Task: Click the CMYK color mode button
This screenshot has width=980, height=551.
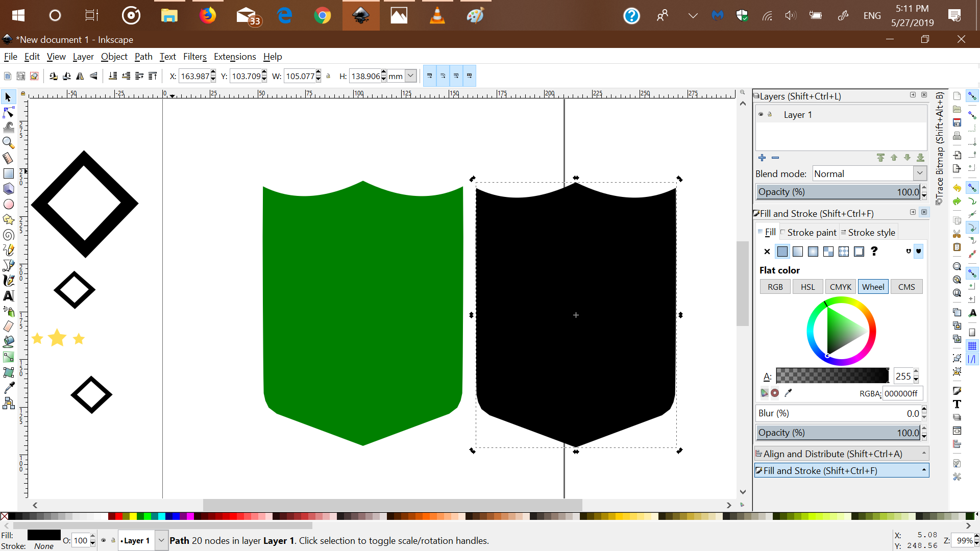Action: [x=840, y=287]
